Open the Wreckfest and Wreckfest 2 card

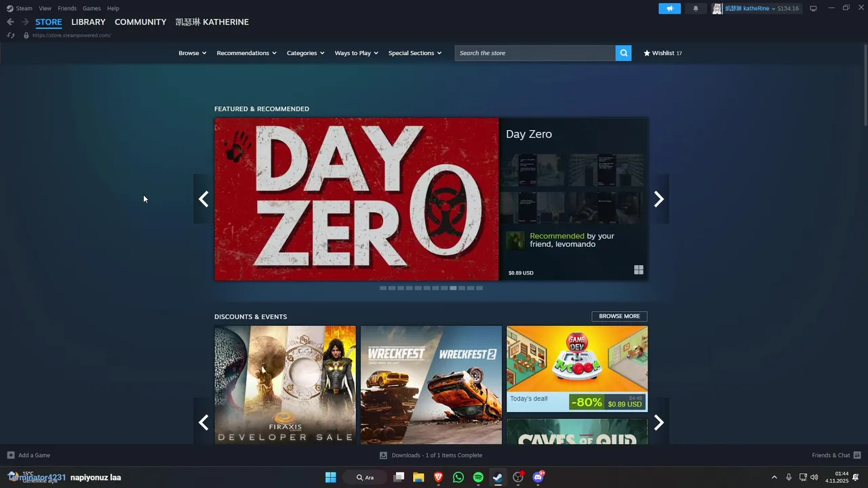[431, 385]
